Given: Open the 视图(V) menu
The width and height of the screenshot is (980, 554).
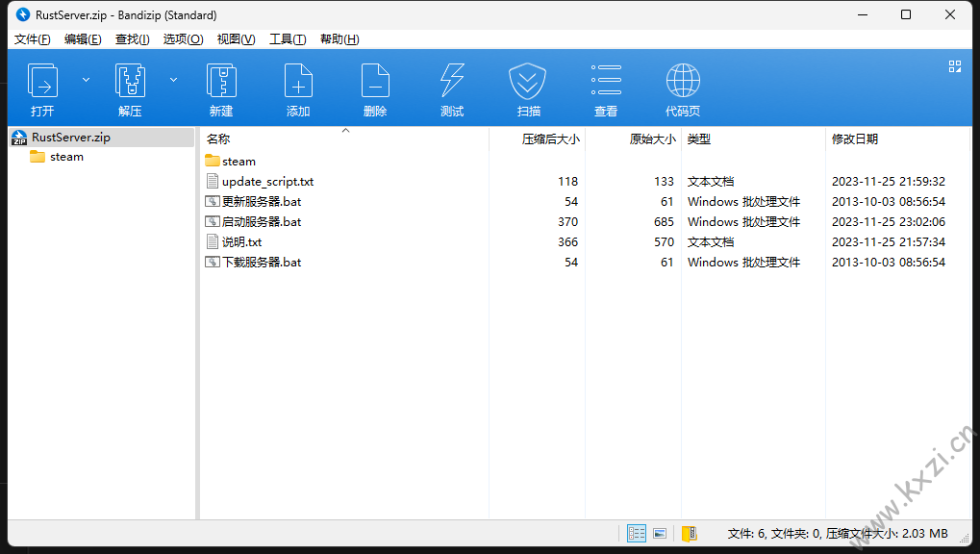Looking at the screenshot, I should pos(236,39).
